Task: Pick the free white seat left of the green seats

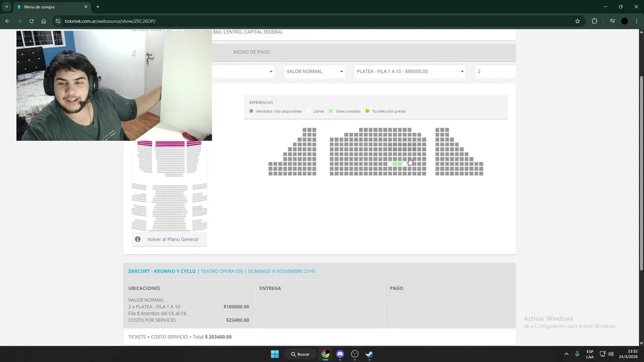Action: 390,164
